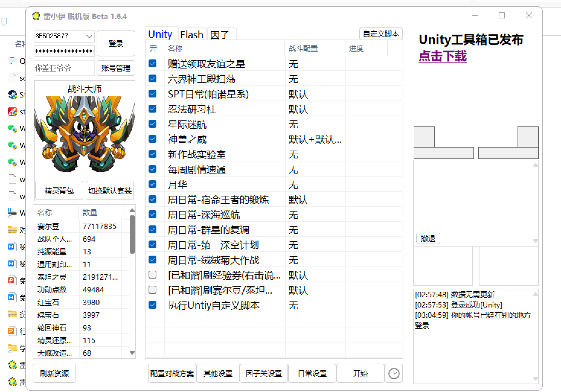The image size is (561, 392).
Task: Open 配置对战方案
Action: click(x=172, y=374)
